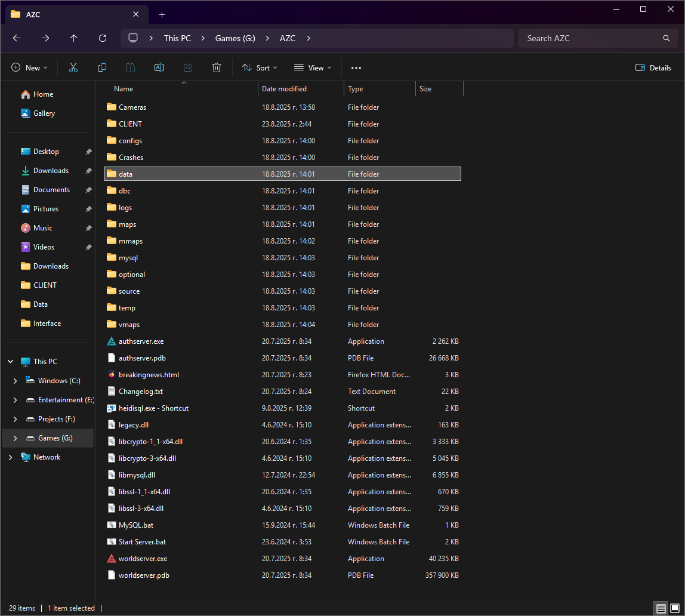Expand Projects (F:) drive node
This screenshot has height=616, width=685.
(x=16, y=420)
